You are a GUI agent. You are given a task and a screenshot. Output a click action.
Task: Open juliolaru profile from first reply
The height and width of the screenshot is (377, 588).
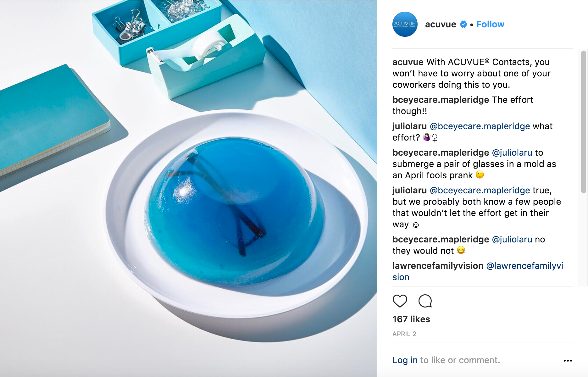click(x=409, y=126)
